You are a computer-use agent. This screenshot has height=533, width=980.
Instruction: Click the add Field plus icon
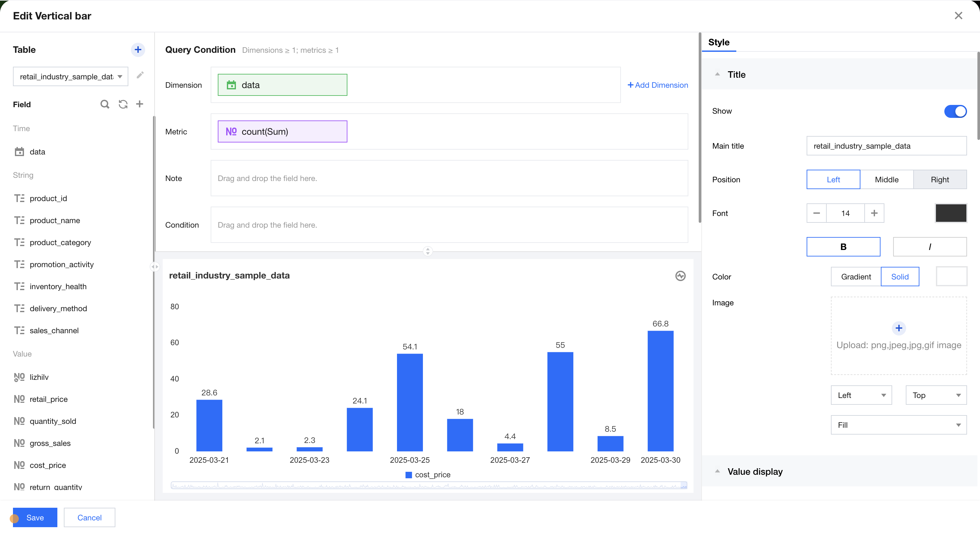[140, 104]
